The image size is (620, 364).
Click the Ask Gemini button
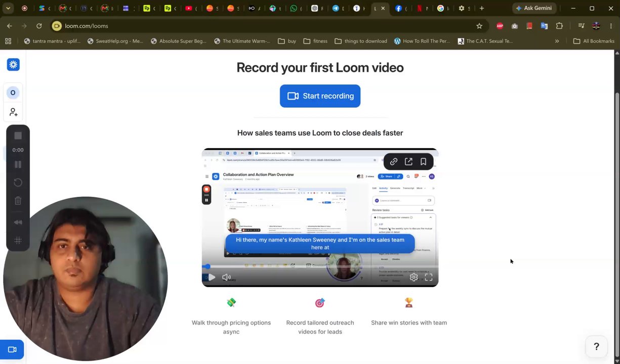[533, 8]
